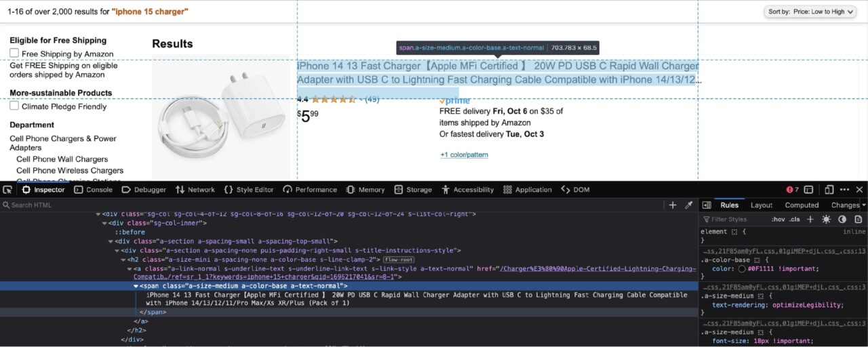
Task: Show more sidebar tabs dropdown arrow
Action: [864, 205]
